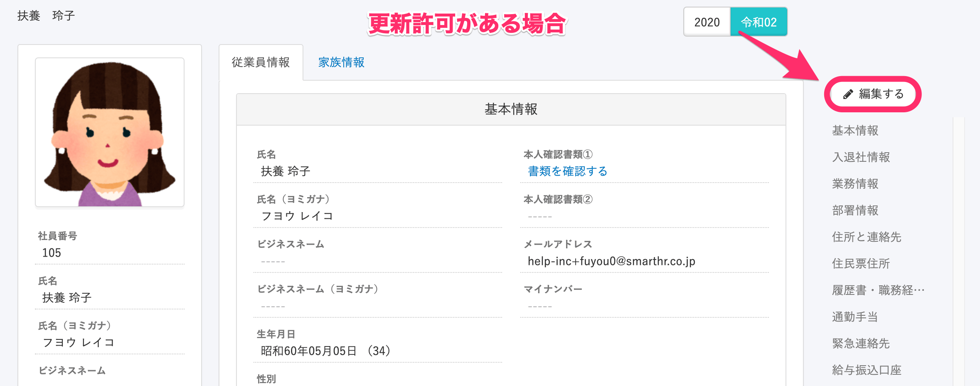The image size is (980, 386).
Task: Go to 業務情報 in sidebar
Action: (x=855, y=184)
